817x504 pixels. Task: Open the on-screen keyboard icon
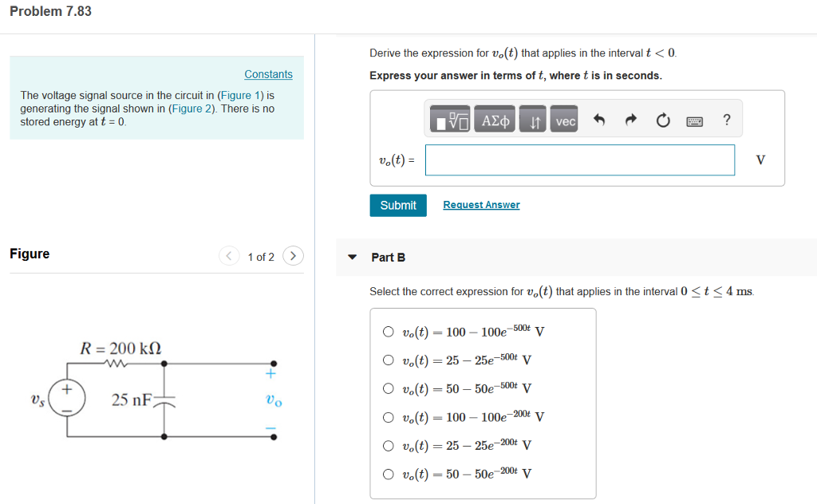[x=694, y=118]
